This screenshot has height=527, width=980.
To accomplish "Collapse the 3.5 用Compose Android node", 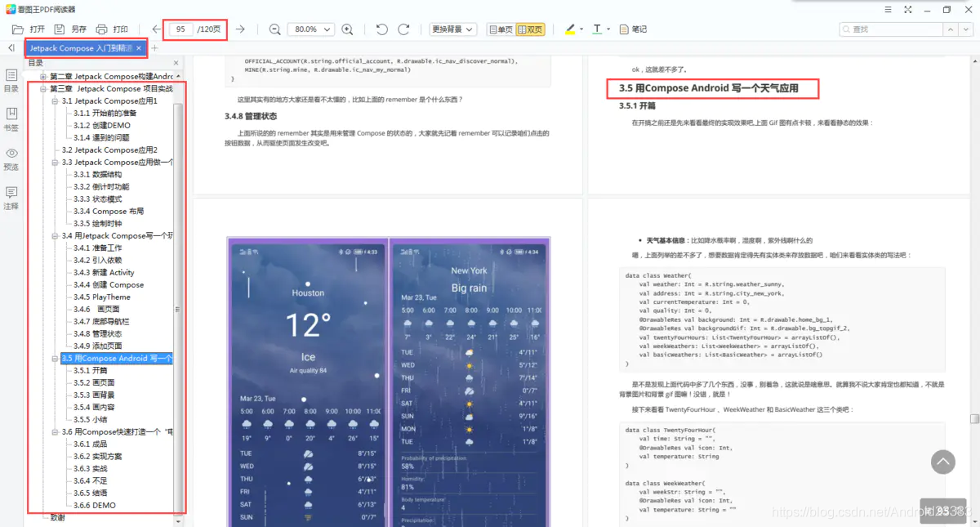I will pos(56,358).
